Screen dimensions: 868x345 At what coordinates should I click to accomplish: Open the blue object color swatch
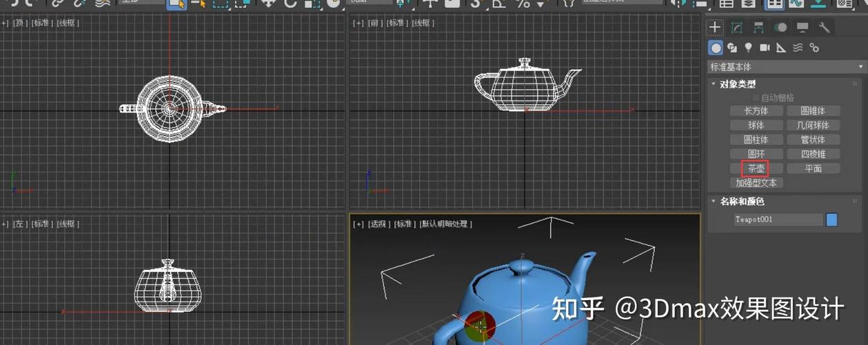[x=831, y=219]
